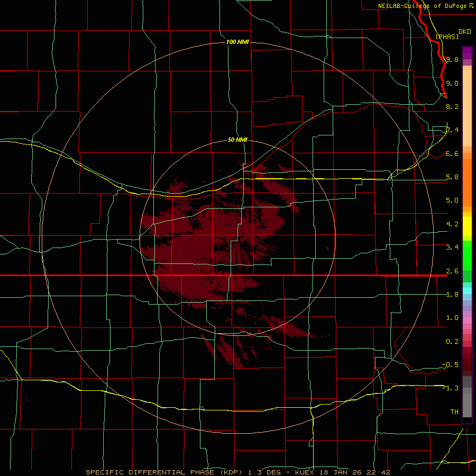Click the 1.0 value on the color scale
The width and height of the screenshot is (476, 476).
(452, 318)
